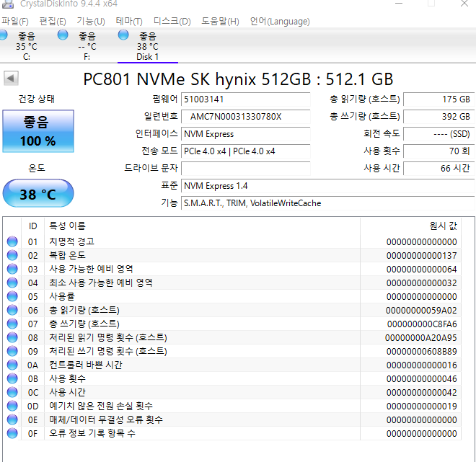Click status orb of attribute 09 row

pos(12,351)
